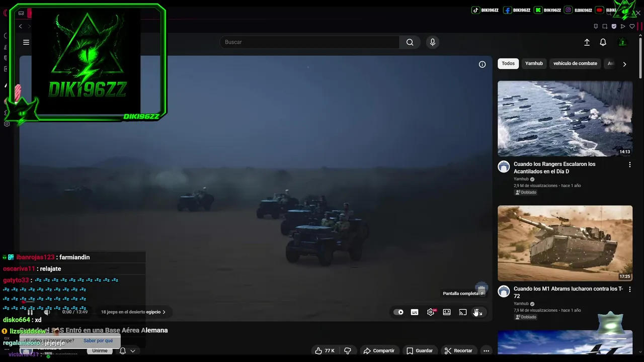Image resolution: width=644 pixels, height=362 pixels.
Task: Open Rangers cliffs D-Day video thumbnail
Action: tap(565, 119)
